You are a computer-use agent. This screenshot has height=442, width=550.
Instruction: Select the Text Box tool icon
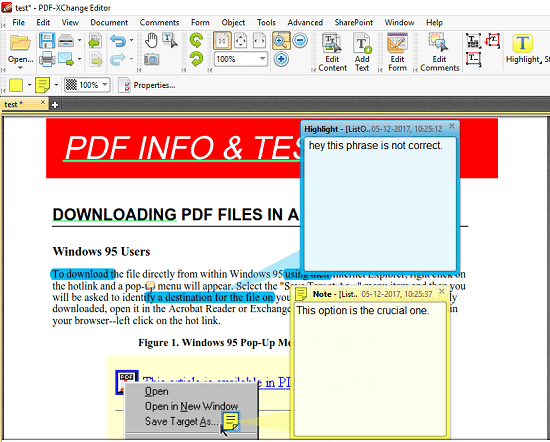coord(473,59)
